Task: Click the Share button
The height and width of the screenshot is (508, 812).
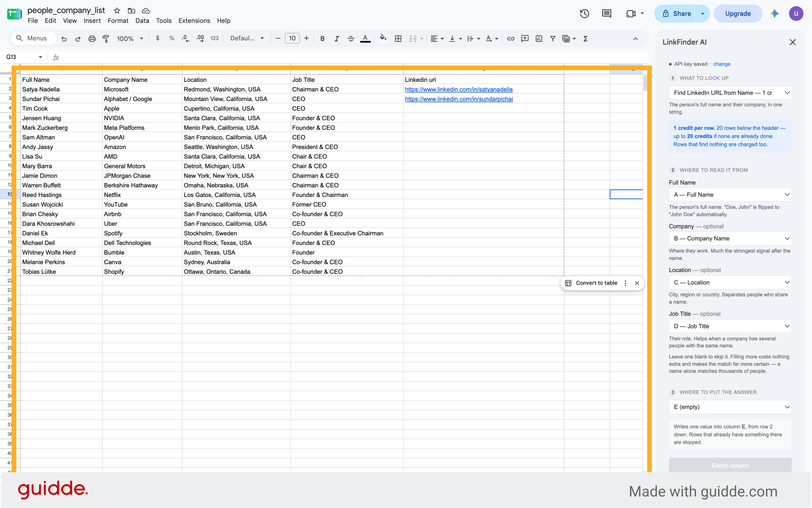Action: coord(675,14)
